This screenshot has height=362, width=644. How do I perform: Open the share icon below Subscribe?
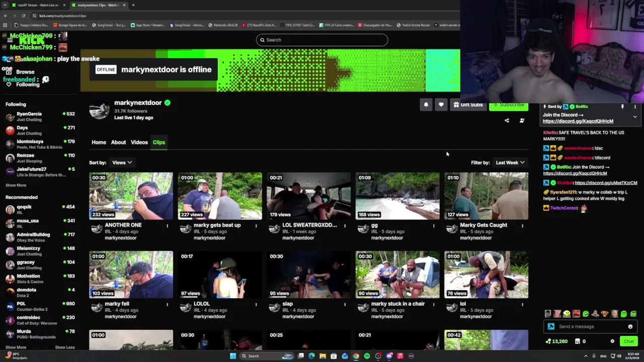click(507, 121)
